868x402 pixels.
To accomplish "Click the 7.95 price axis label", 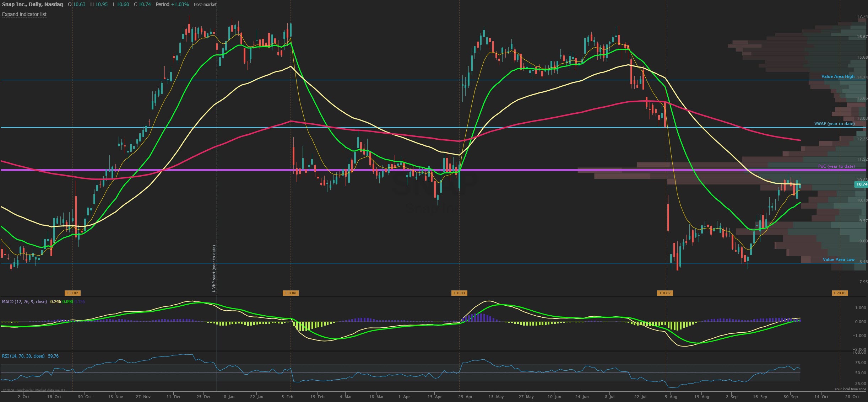I will (863, 282).
